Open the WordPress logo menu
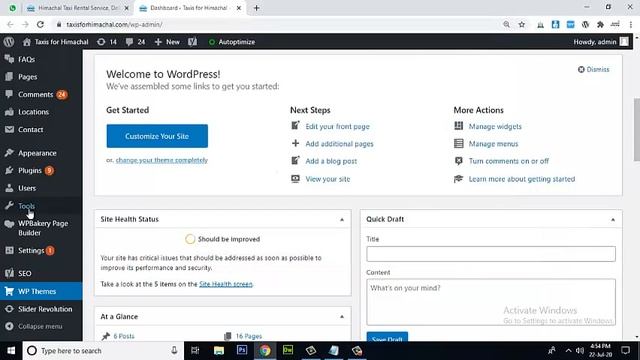The height and width of the screenshot is (360, 640). pyautogui.click(x=9, y=42)
